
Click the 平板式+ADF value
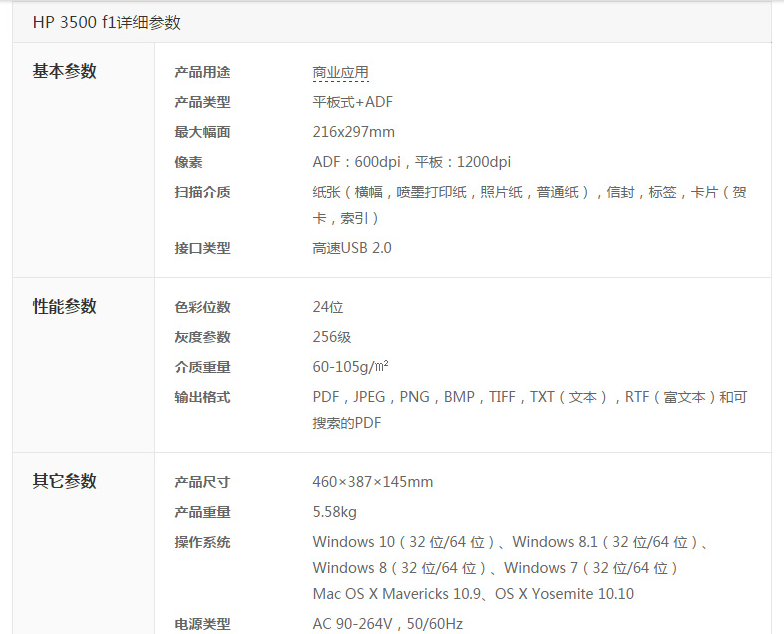click(x=352, y=102)
